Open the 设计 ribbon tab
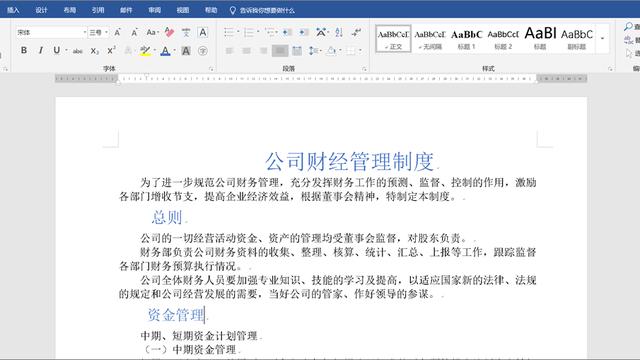The image size is (640, 360). (x=41, y=10)
